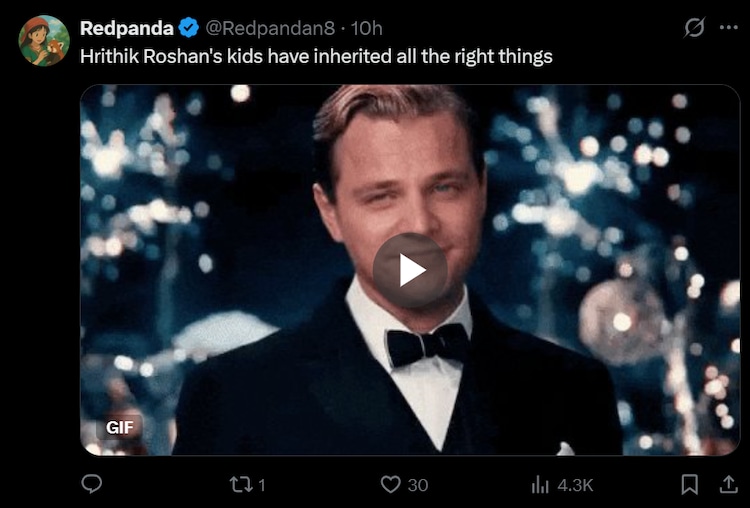Click the Redpanda profile avatar
The image size is (750, 508).
(x=44, y=40)
